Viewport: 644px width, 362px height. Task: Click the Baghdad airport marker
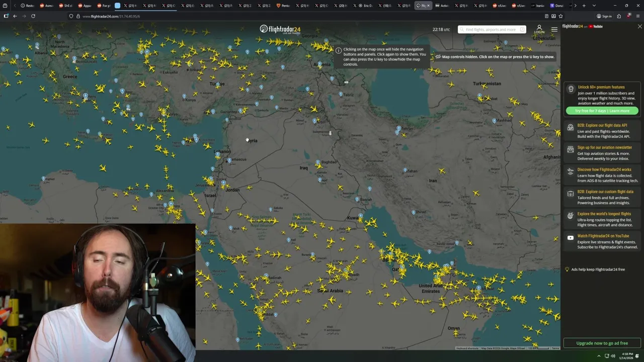tap(317, 162)
